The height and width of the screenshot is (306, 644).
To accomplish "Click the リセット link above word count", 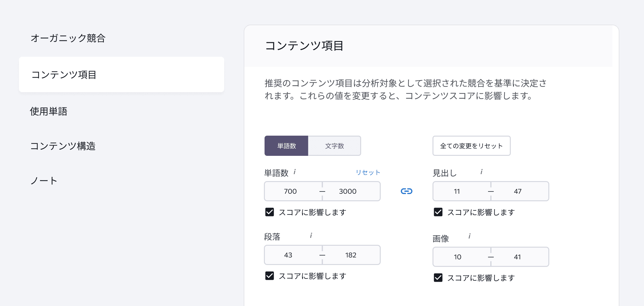I will [x=367, y=172].
